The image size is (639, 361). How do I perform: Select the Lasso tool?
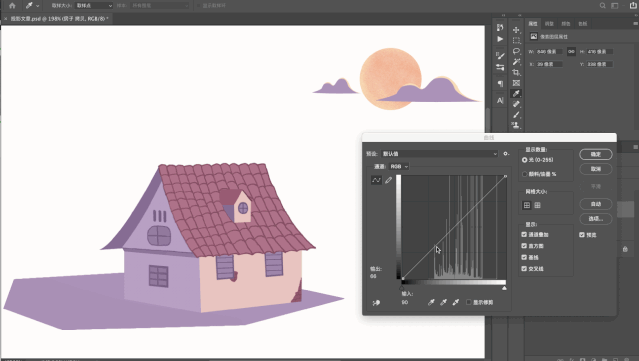point(516,51)
